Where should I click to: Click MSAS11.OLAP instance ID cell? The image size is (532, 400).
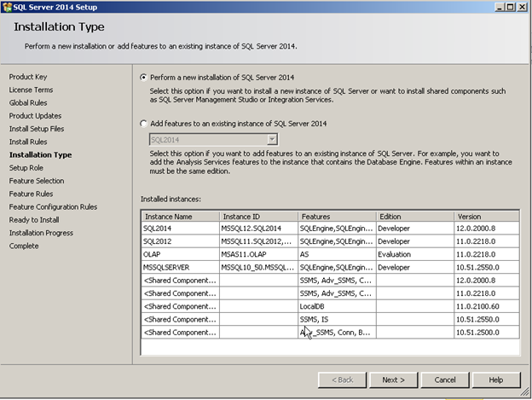258,254
